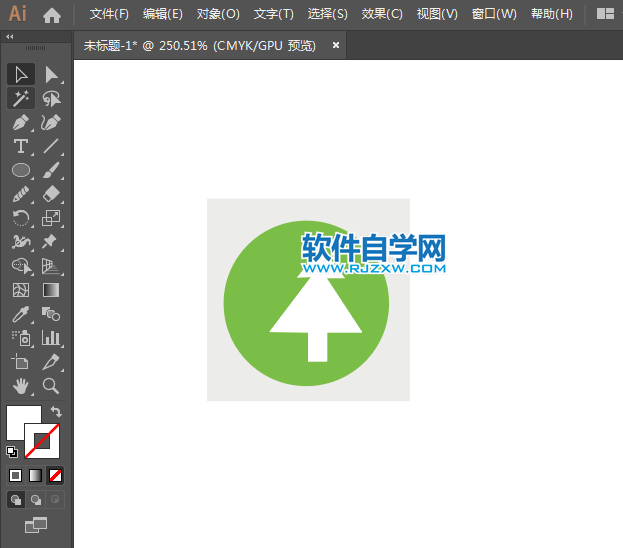Select the Ellipse tool
This screenshot has width=623, height=548.
point(21,170)
